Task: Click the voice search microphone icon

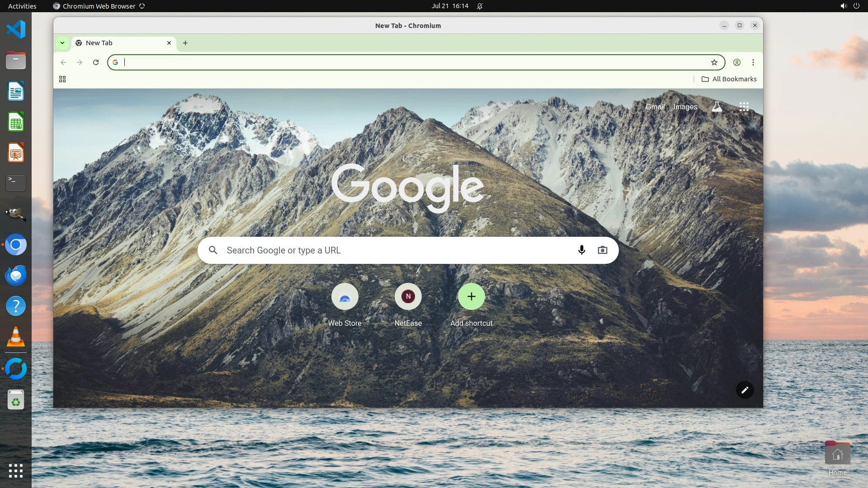Action: coord(581,250)
